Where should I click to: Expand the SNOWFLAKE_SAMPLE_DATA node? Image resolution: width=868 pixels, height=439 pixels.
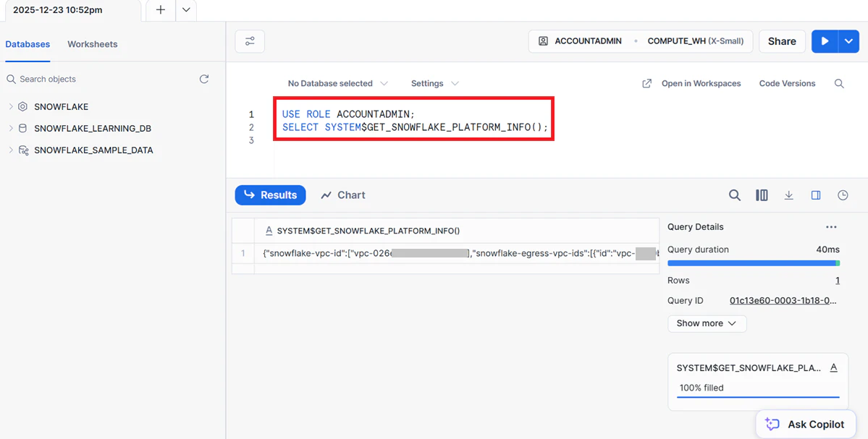click(x=11, y=150)
